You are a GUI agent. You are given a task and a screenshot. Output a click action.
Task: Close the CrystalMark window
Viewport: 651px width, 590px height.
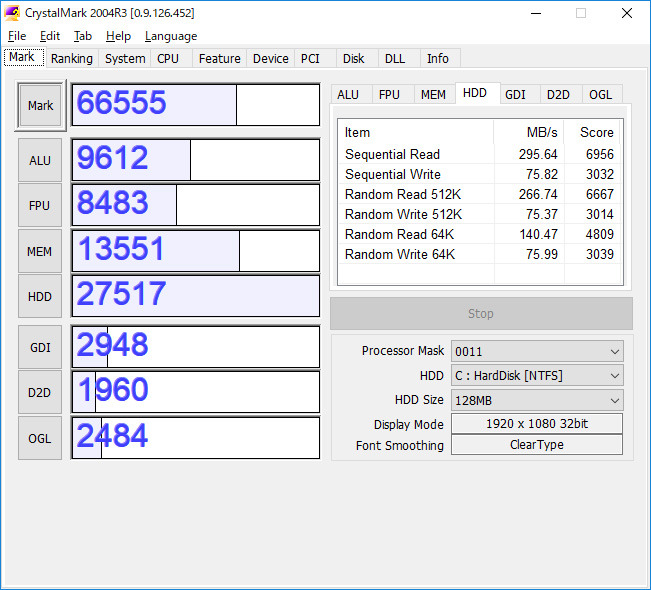click(x=627, y=13)
